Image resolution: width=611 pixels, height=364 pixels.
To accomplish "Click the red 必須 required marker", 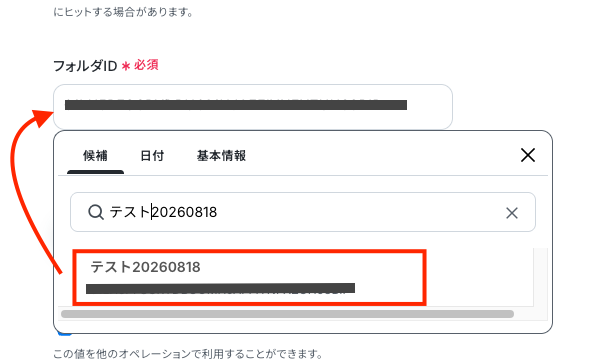I will pos(146,65).
